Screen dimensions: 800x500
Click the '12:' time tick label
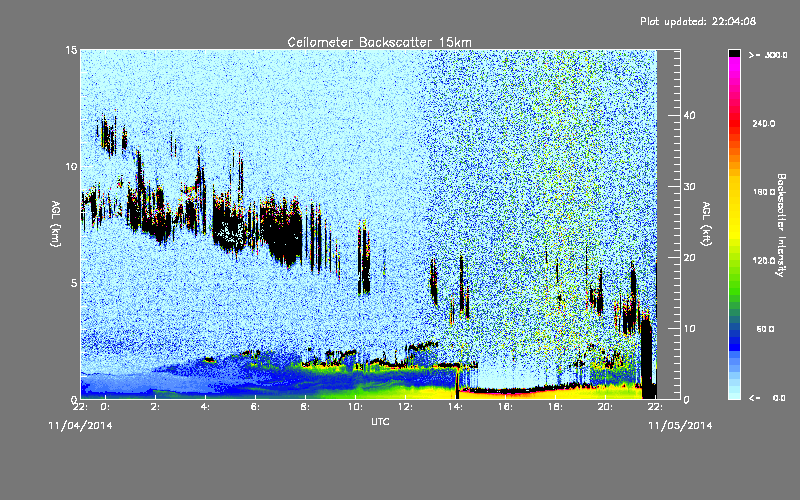[405, 407]
